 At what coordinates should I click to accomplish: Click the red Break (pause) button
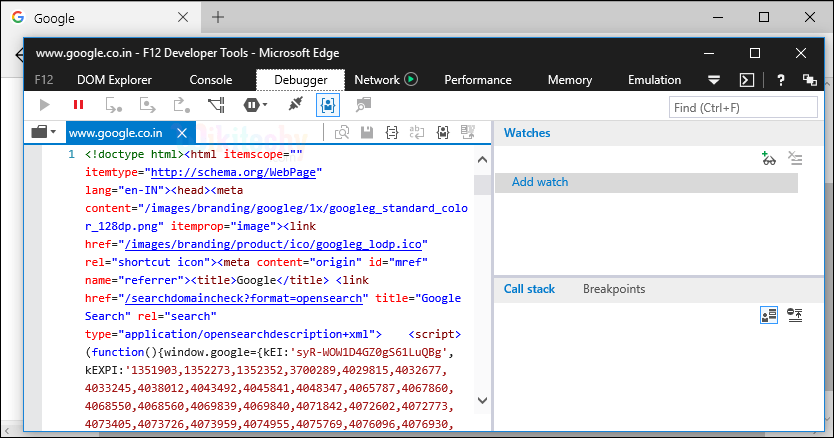click(x=79, y=105)
